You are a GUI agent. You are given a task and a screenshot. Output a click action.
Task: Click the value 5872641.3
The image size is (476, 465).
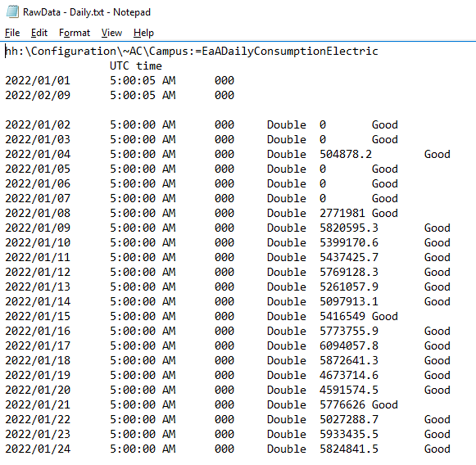click(x=349, y=361)
